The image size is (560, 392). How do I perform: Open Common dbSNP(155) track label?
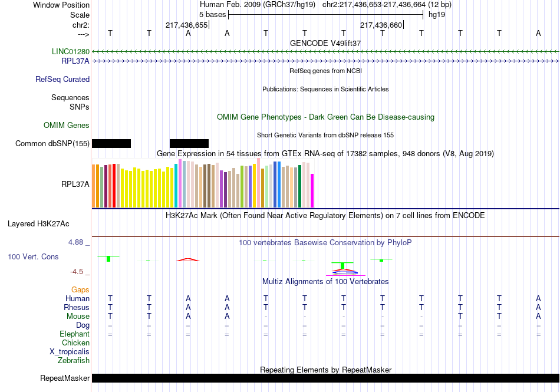point(52,143)
